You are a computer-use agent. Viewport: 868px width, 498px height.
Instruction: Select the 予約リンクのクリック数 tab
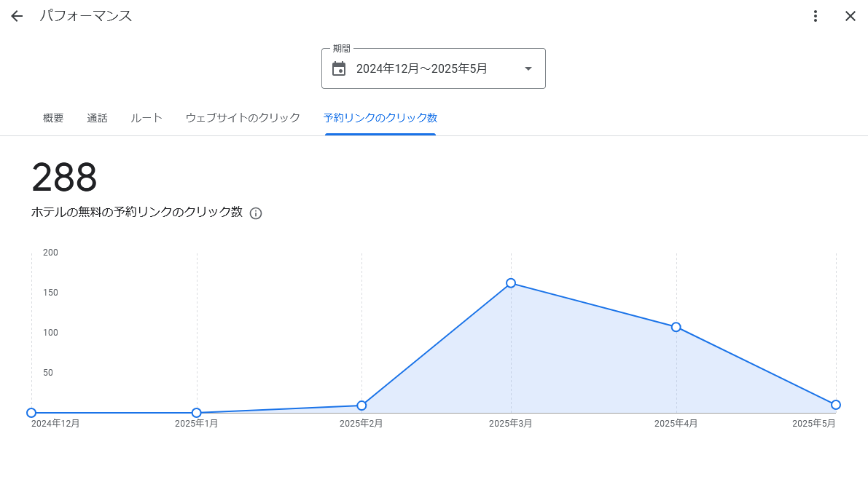(380, 118)
